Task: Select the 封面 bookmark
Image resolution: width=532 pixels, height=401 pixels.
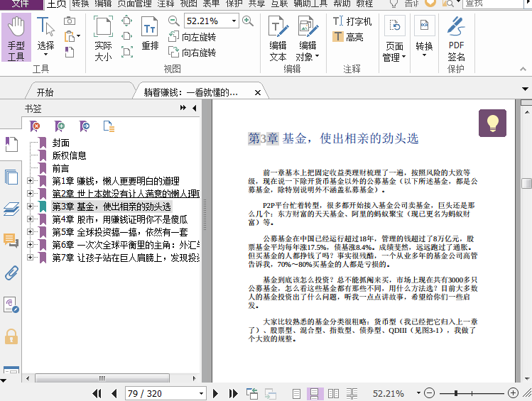Action: (x=61, y=143)
